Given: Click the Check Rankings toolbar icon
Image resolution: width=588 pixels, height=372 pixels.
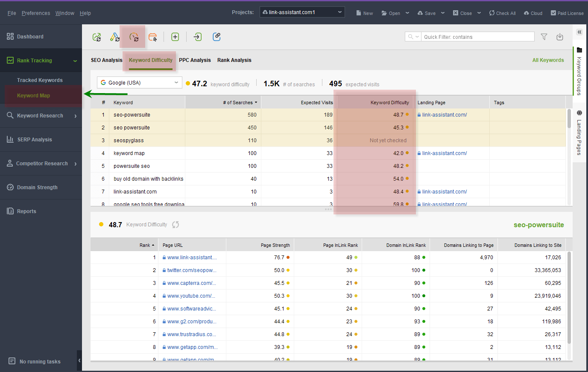Looking at the screenshot, I should [x=97, y=37].
